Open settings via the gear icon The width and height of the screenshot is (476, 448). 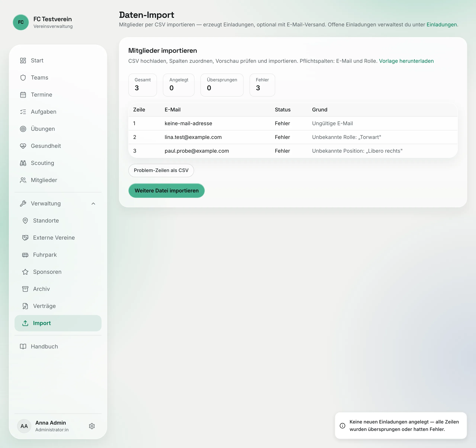tap(92, 426)
